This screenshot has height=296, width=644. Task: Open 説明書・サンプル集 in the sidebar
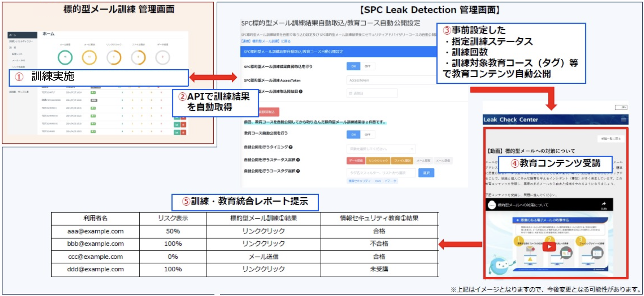19,92
